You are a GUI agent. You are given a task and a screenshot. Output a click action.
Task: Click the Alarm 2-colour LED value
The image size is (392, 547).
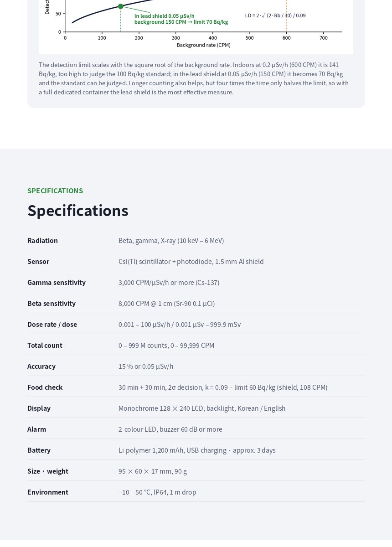170,429
